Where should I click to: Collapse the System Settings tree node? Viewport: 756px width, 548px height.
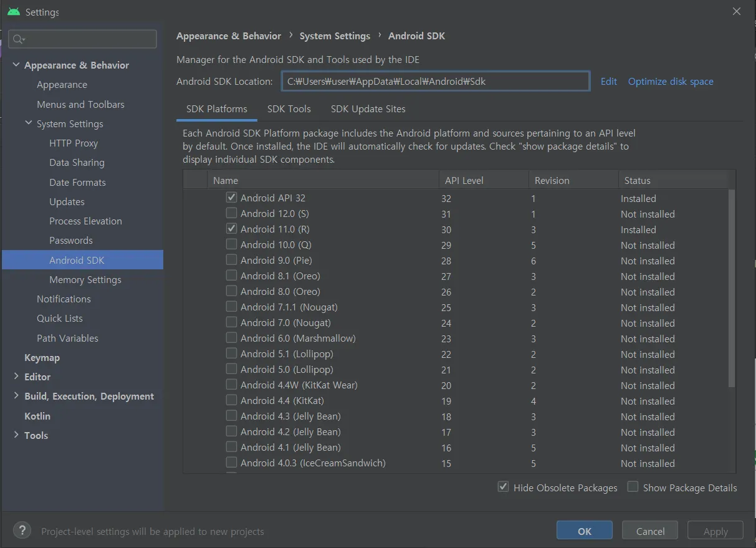29,123
